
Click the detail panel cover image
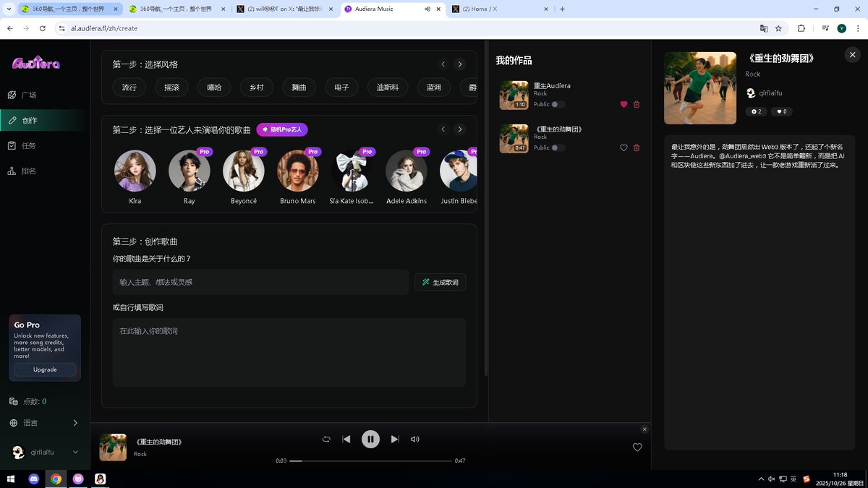pyautogui.click(x=700, y=88)
